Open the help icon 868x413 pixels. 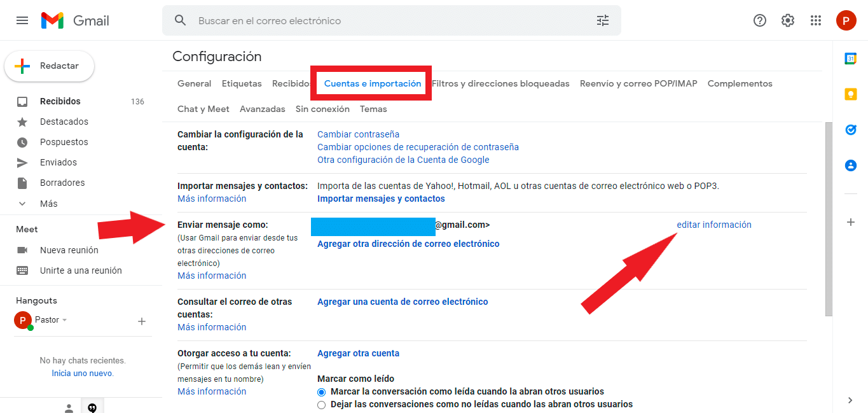click(759, 20)
